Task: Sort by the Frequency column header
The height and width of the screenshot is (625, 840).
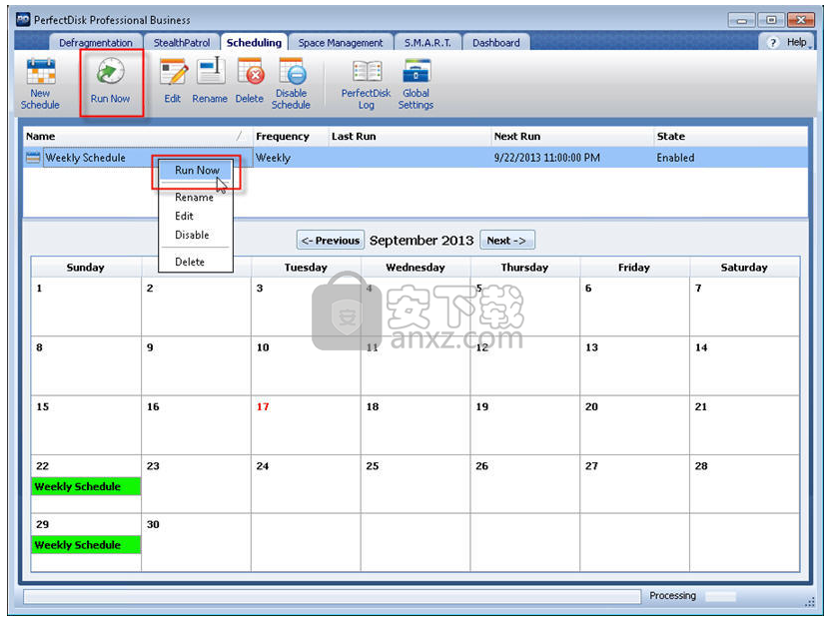Action: tap(291, 137)
